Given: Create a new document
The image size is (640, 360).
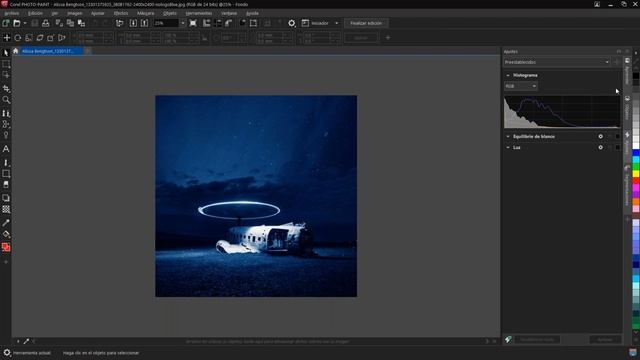Looking at the screenshot, I should pos(6,23).
